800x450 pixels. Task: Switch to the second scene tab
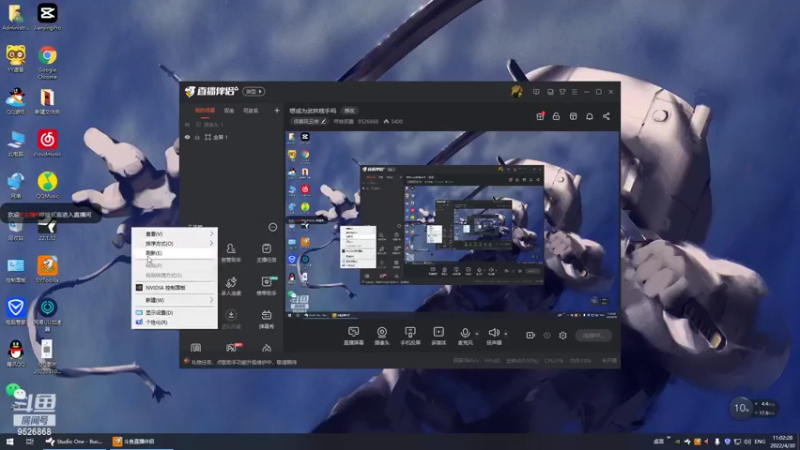[x=229, y=110]
